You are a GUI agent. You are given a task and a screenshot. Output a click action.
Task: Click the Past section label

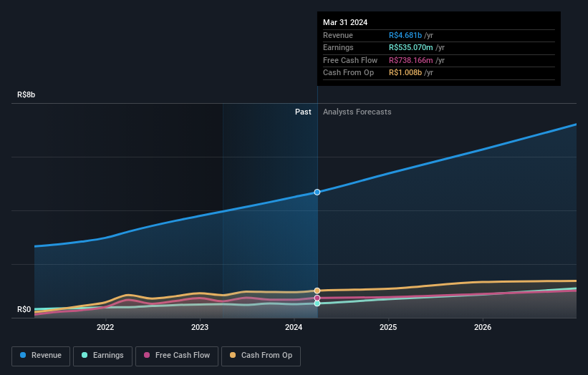(303, 112)
